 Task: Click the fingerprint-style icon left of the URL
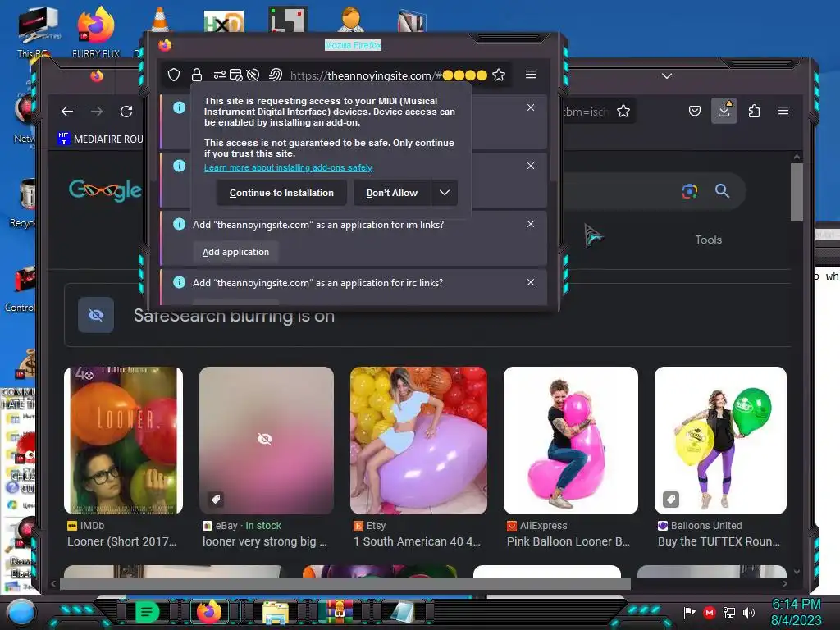(x=276, y=75)
